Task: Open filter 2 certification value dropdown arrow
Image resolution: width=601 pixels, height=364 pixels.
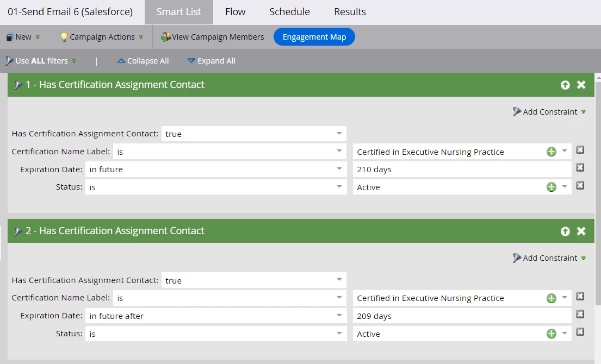Action: click(x=564, y=297)
